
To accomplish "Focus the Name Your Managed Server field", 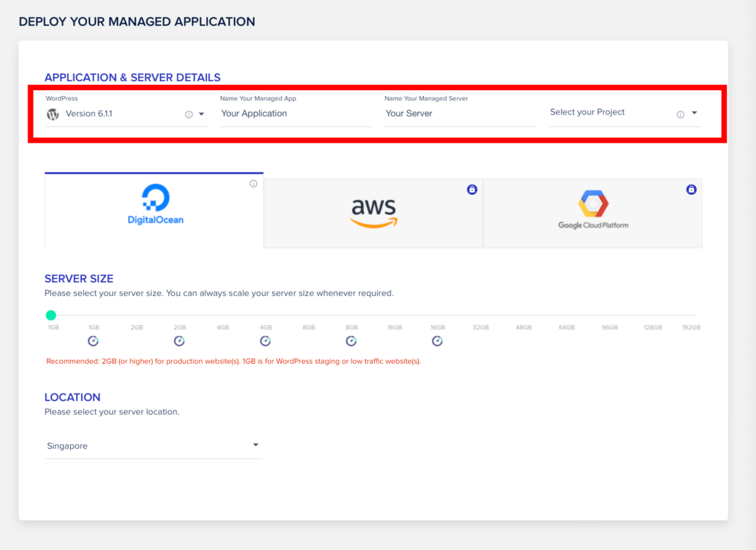I will point(460,114).
